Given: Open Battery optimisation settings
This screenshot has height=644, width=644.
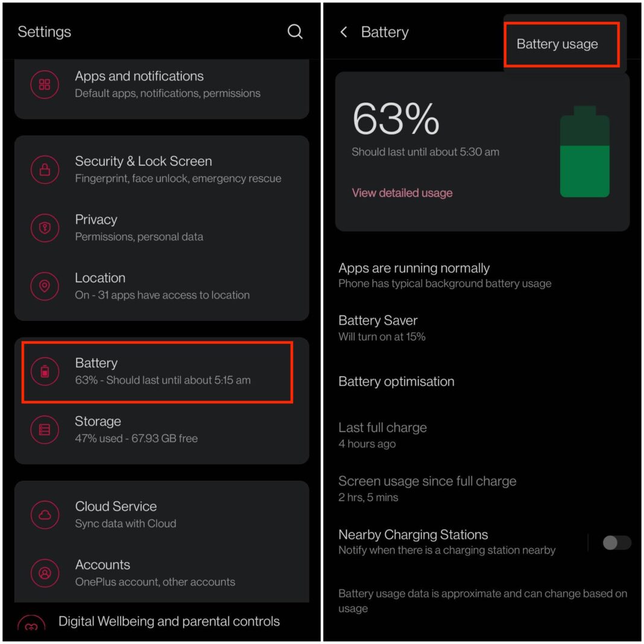Looking at the screenshot, I should (396, 381).
